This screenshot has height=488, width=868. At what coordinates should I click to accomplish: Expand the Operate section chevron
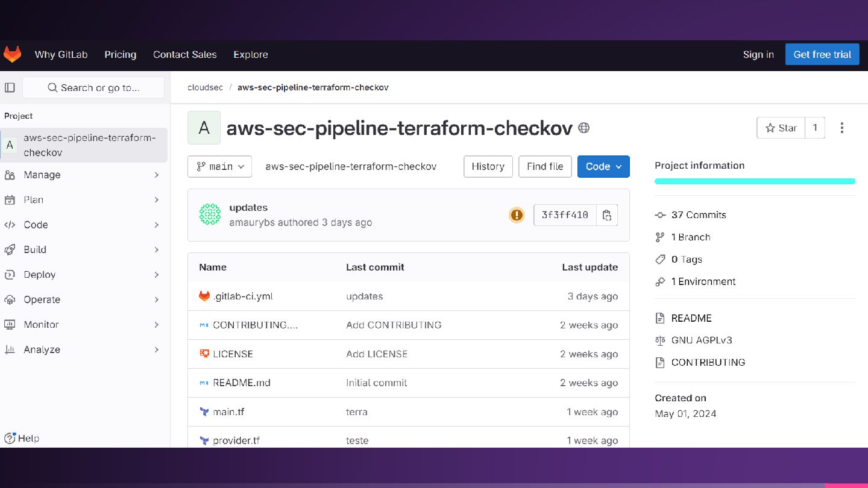pos(157,299)
